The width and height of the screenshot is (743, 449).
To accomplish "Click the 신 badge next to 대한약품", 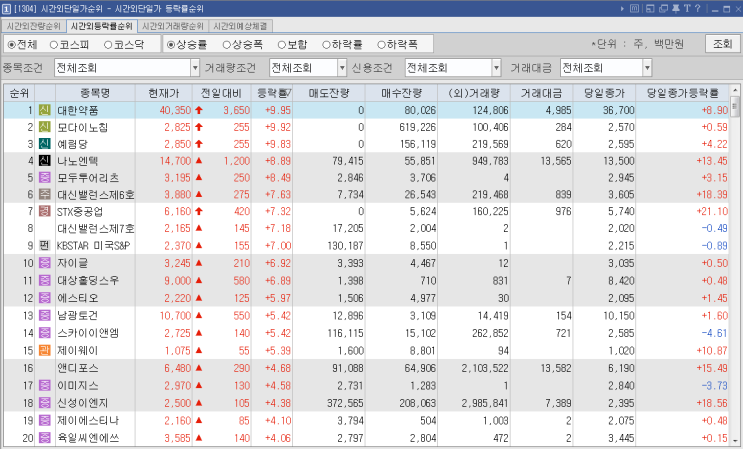I will click(45, 110).
